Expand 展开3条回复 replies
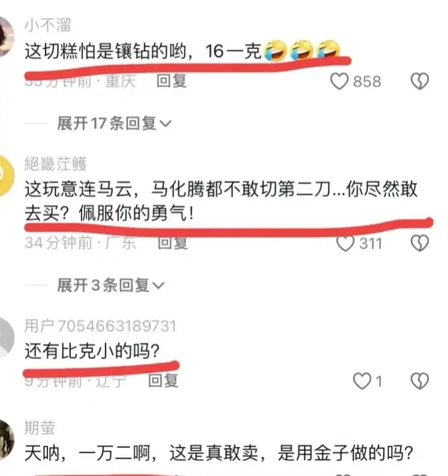Screen dimensions: 448x476 111,286
